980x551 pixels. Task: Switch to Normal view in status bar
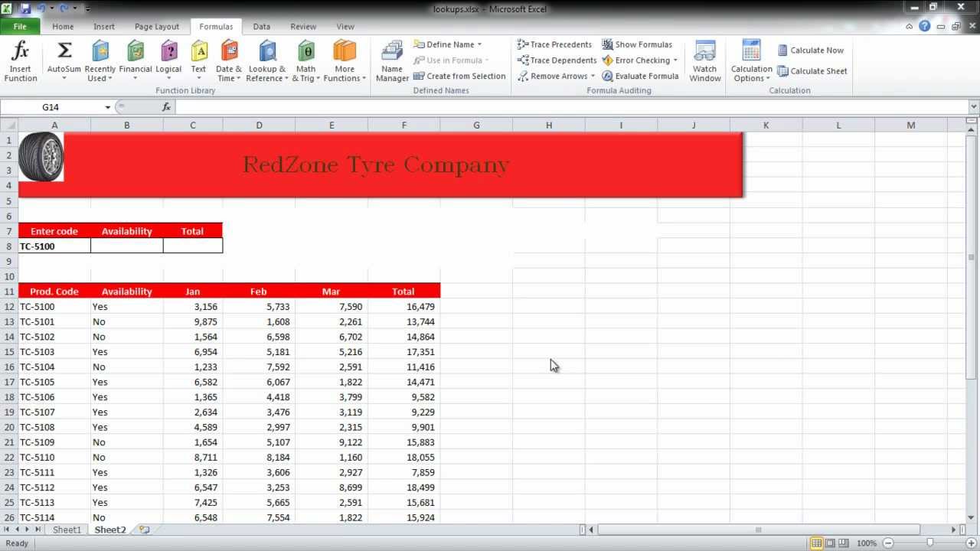tap(816, 543)
